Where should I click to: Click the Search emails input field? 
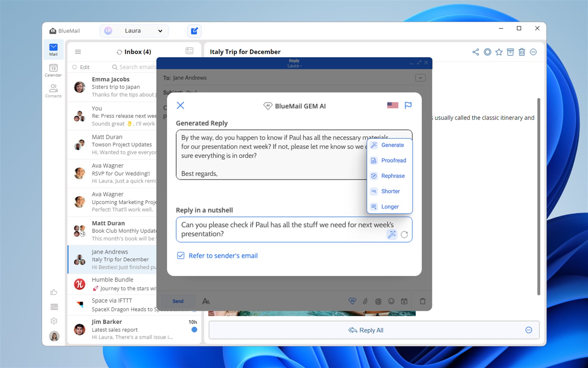pyautogui.click(x=136, y=67)
